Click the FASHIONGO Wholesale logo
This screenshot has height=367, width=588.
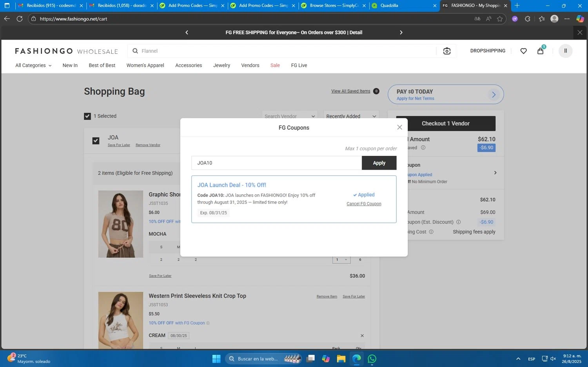click(x=66, y=51)
